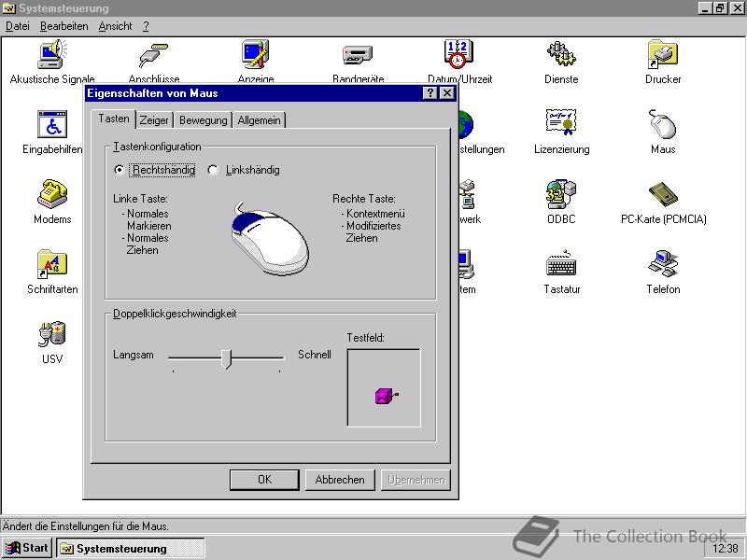Viewport: 747px width, 560px height.
Task: Click the help question mark button in dialog title
Action: point(430,92)
